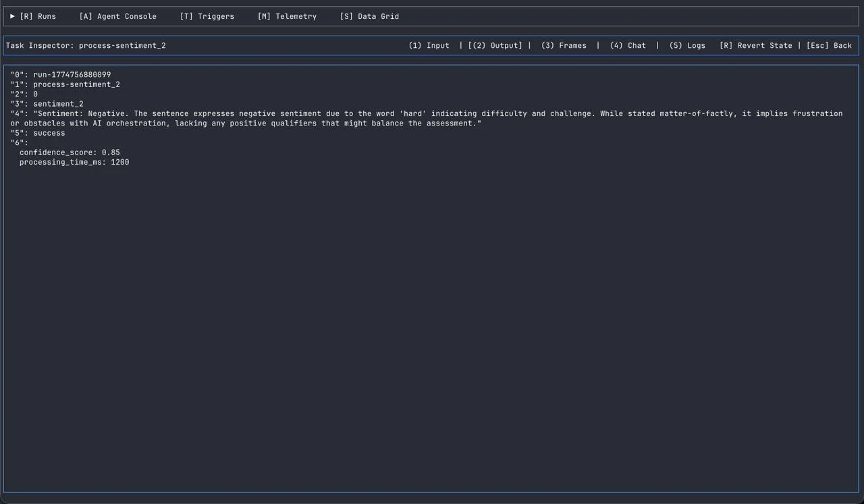This screenshot has height=504, width=864.
Task: Click the success status value
Action: click(49, 132)
